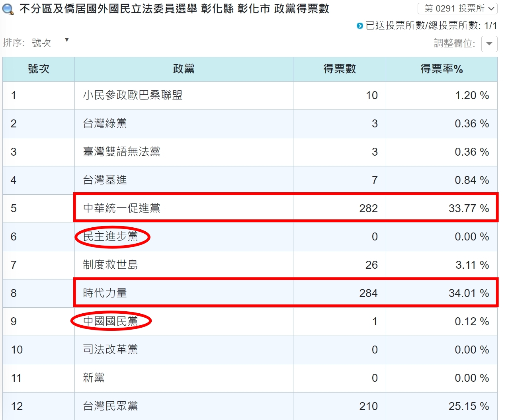
Task: Click the 已送投票所數/總投票所數: 1/1 text
Action: coord(431,25)
